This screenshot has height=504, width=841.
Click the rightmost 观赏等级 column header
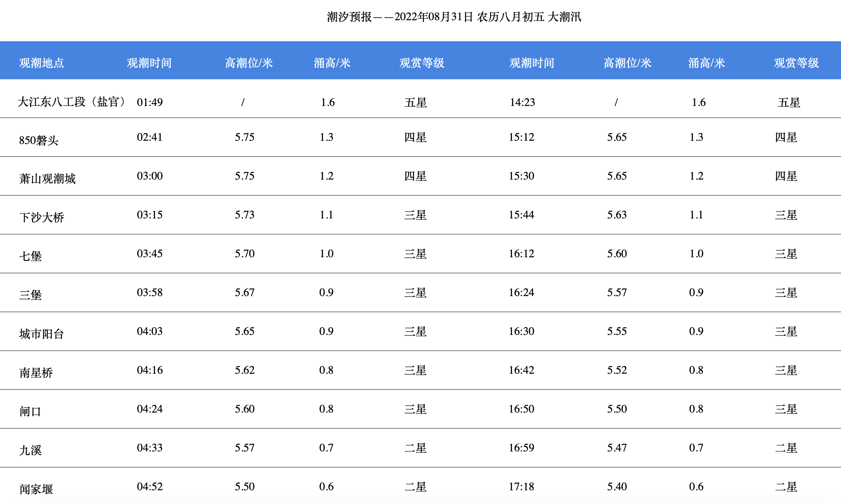[796, 63]
